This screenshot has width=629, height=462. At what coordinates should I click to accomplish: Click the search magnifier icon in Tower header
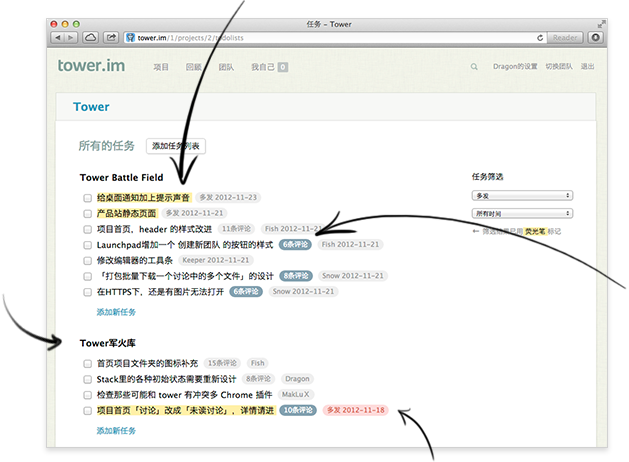pos(474,67)
